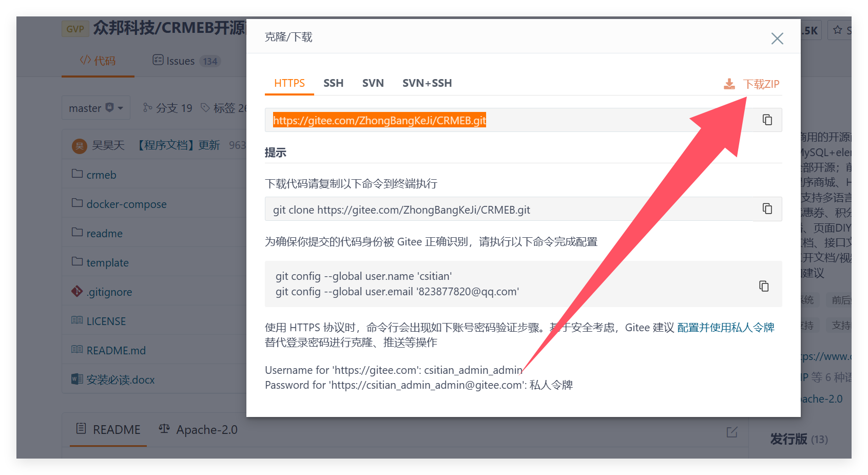The height and width of the screenshot is (475, 868).
Task: Switch to the SSH tab
Action: (333, 83)
